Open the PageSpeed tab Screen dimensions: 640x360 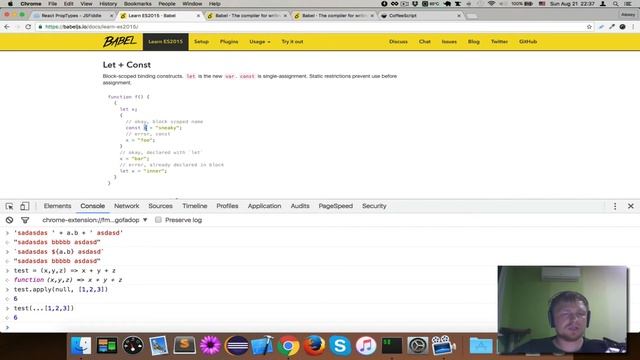[x=336, y=206]
